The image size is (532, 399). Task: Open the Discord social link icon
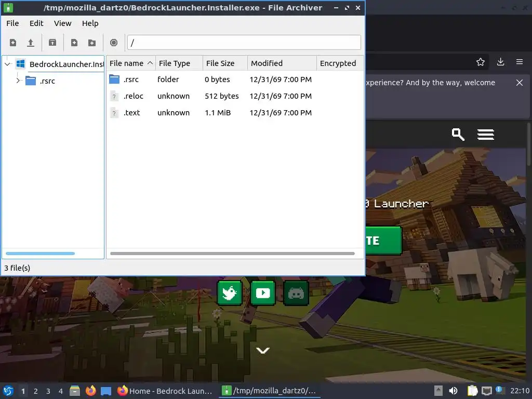(296, 293)
